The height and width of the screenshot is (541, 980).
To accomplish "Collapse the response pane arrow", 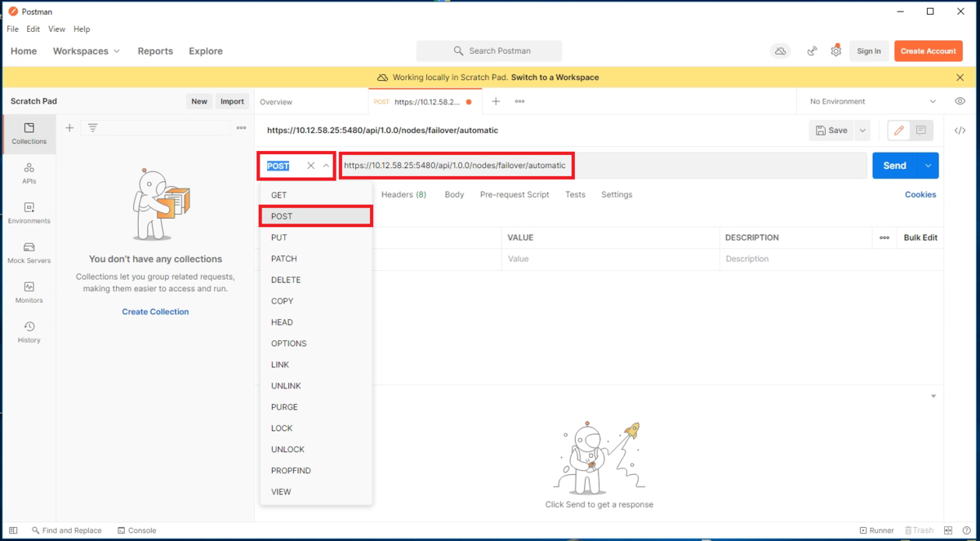I will 933,396.
